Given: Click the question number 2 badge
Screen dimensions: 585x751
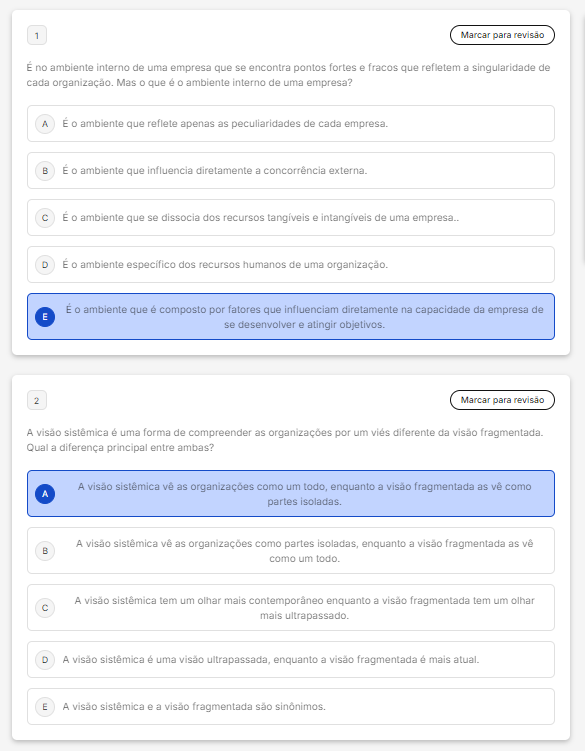Looking at the screenshot, I should pyautogui.click(x=37, y=400).
